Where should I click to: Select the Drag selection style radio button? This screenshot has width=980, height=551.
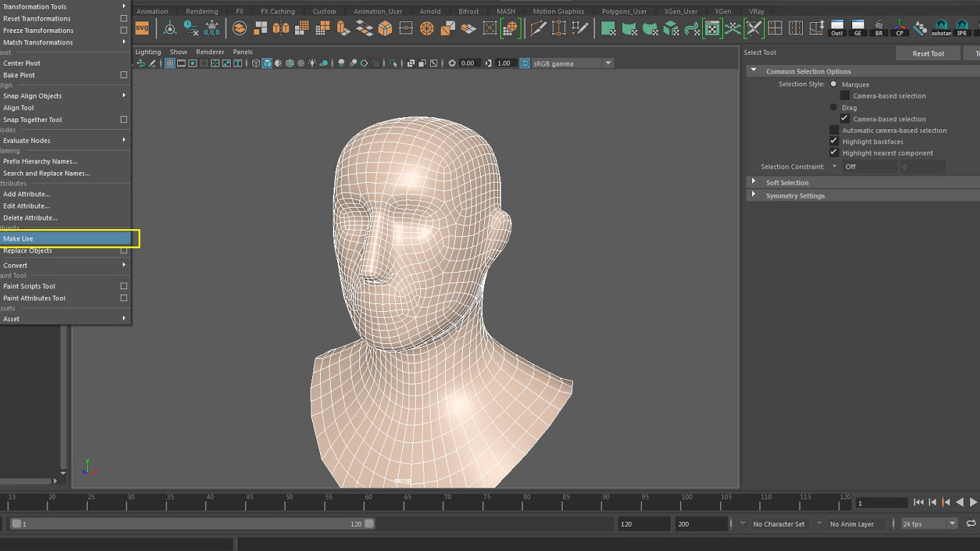pos(833,107)
